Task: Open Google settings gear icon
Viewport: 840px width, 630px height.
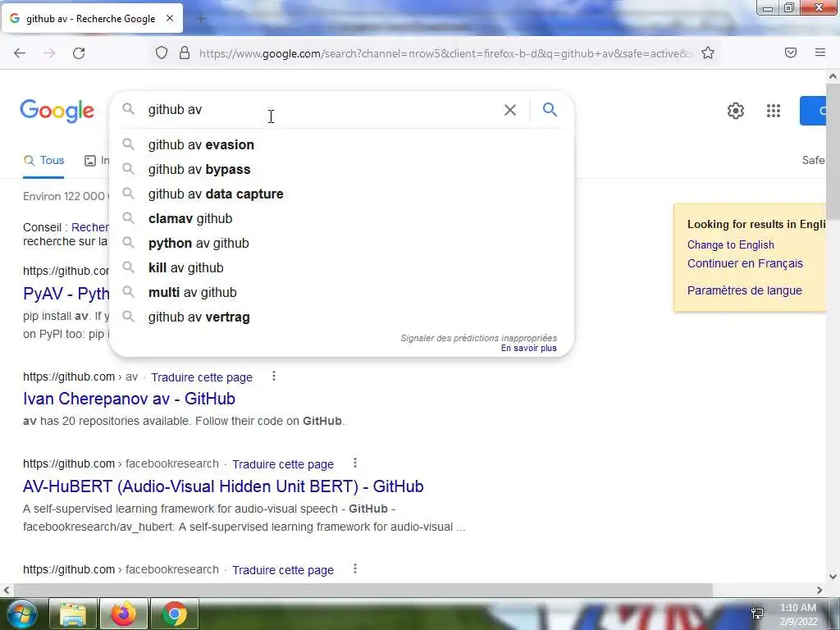Action: tap(736, 111)
